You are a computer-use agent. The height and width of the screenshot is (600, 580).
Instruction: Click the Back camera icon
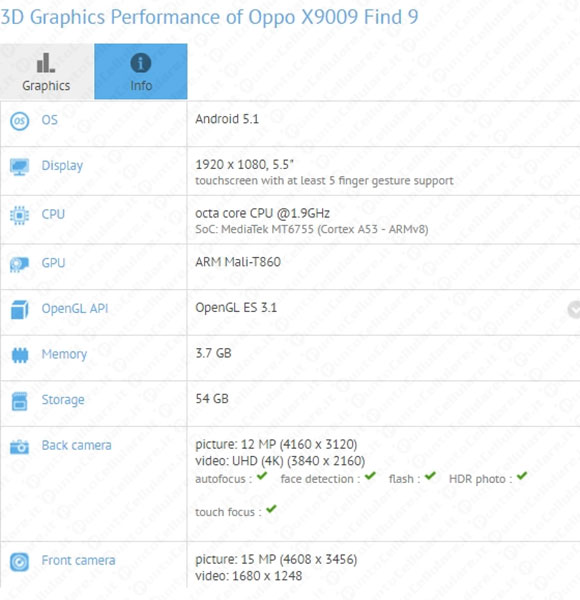pos(20,447)
